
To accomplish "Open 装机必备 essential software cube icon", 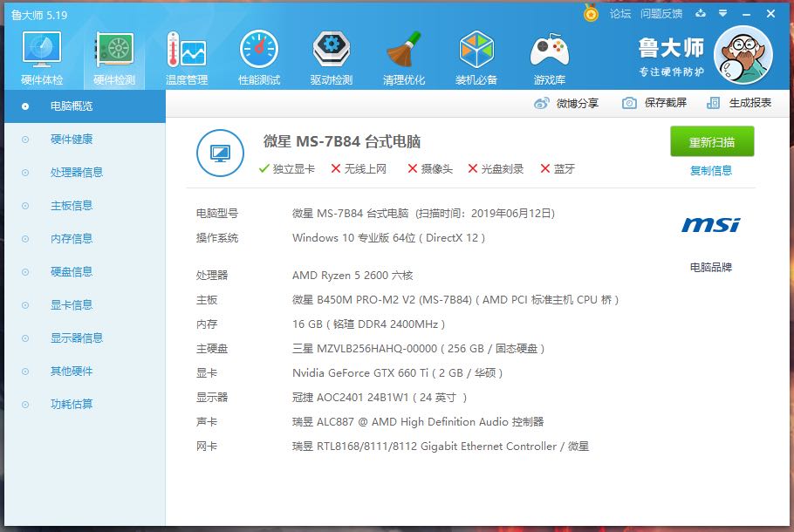I will pos(476,58).
